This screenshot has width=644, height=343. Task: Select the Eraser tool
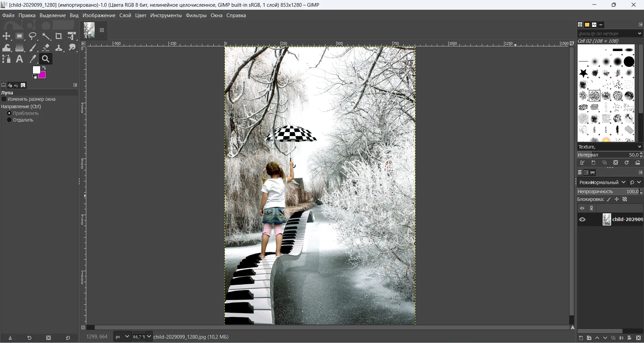pos(46,48)
